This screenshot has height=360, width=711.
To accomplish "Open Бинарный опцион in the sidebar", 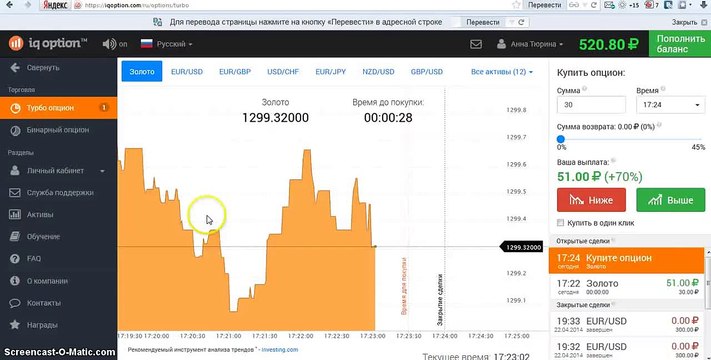I will point(58,130).
